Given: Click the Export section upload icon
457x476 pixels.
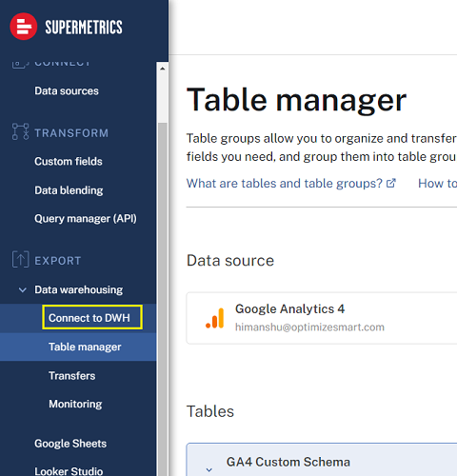Looking at the screenshot, I should tap(20, 259).
